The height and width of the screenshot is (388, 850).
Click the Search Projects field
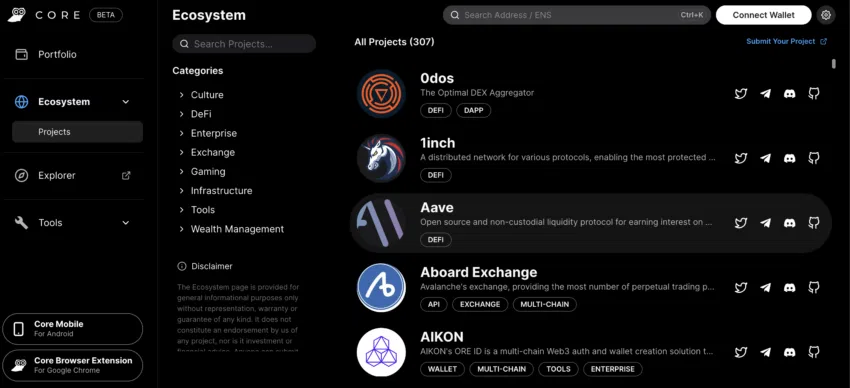pos(244,44)
